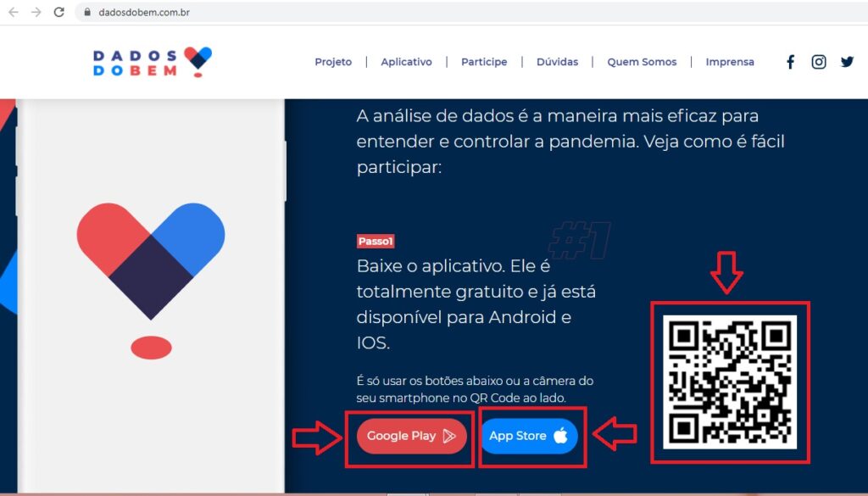Click the Passo1 red label

coord(376,242)
